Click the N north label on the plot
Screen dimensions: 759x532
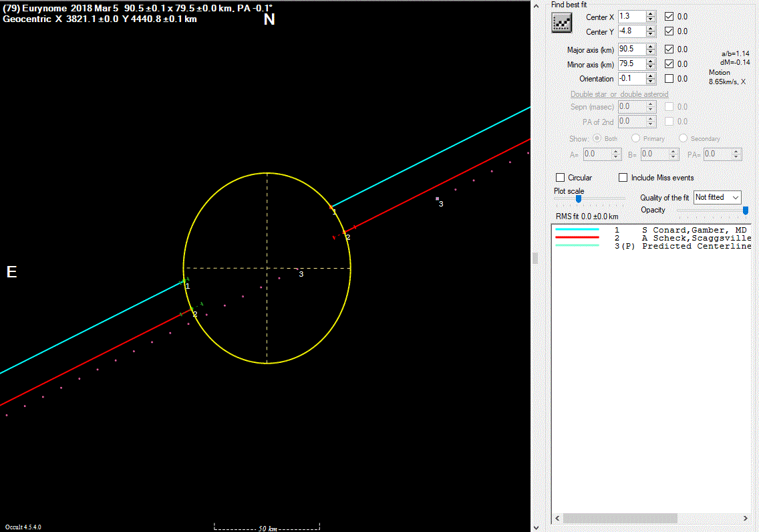269,19
